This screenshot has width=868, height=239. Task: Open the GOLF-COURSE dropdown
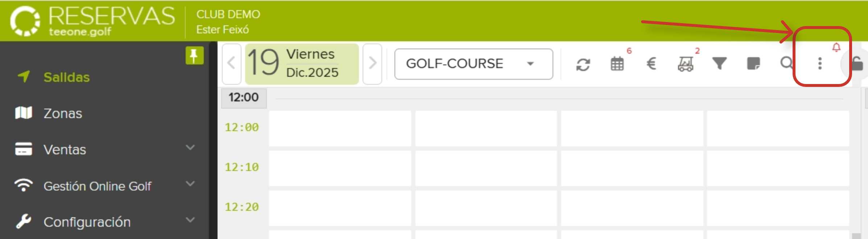pos(474,64)
